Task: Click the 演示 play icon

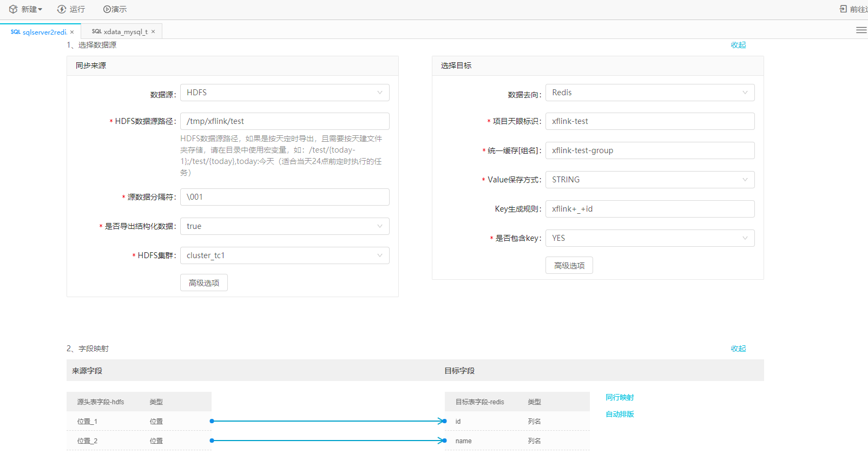Action: tap(107, 9)
